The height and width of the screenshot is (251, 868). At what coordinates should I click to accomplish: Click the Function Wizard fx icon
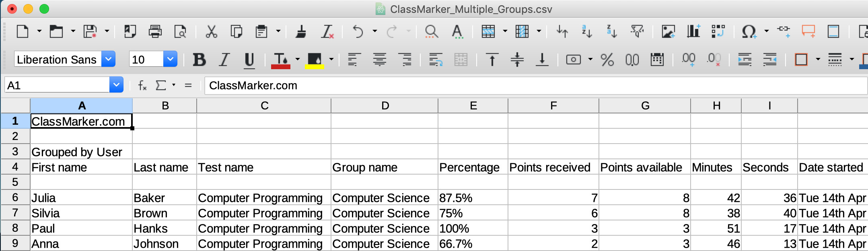pos(142,85)
